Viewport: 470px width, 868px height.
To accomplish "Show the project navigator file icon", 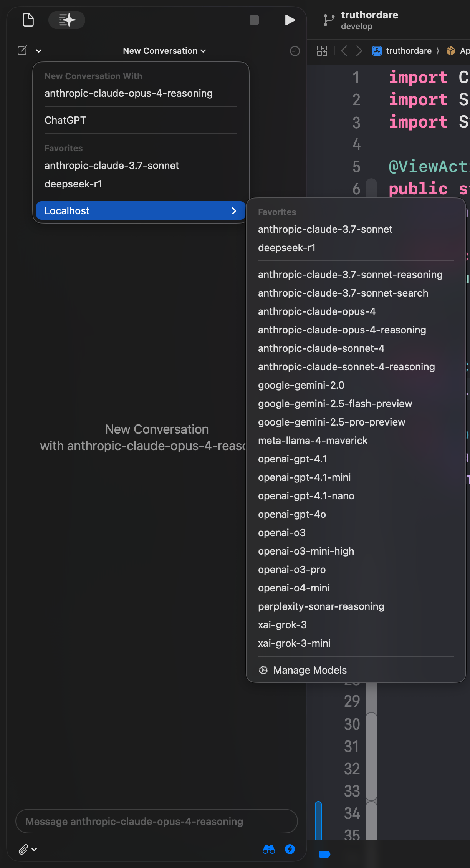I will tap(28, 20).
